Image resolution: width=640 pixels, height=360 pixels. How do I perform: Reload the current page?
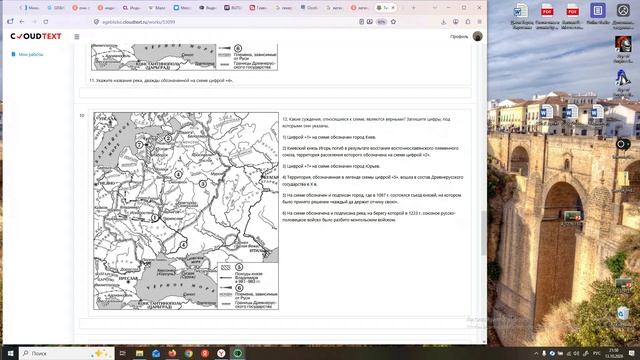tap(46, 22)
